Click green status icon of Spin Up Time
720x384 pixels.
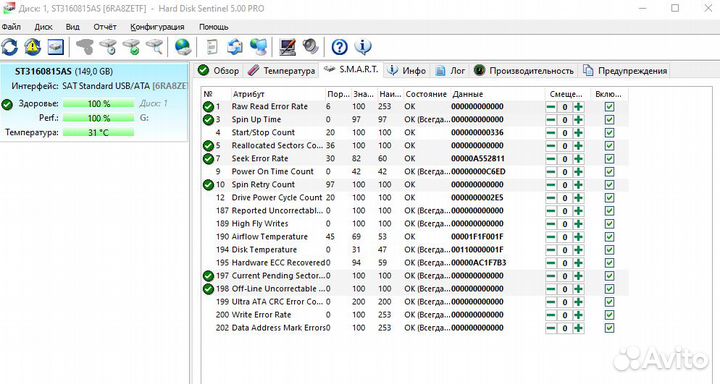point(208,119)
